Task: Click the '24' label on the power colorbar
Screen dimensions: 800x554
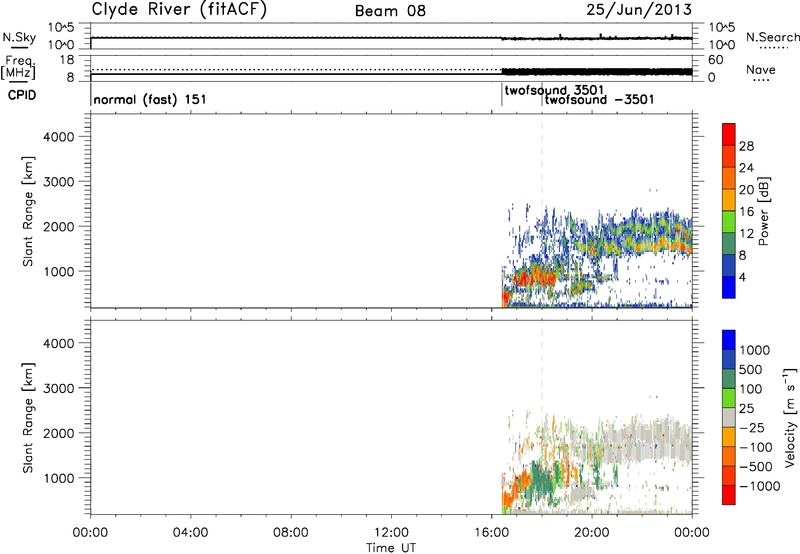Action: pos(746,168)
